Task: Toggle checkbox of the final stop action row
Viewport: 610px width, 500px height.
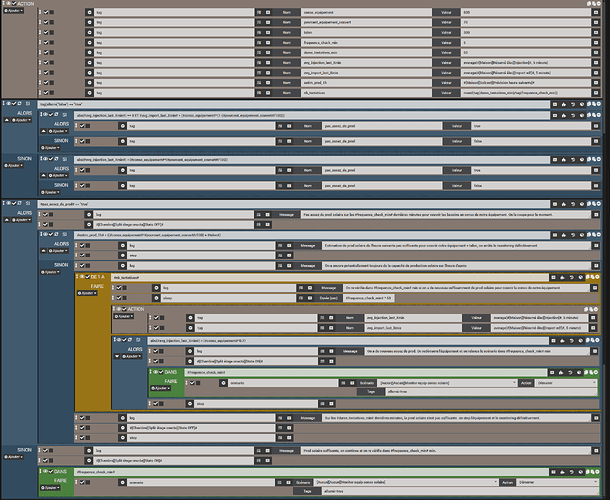Action: [82, 438]
